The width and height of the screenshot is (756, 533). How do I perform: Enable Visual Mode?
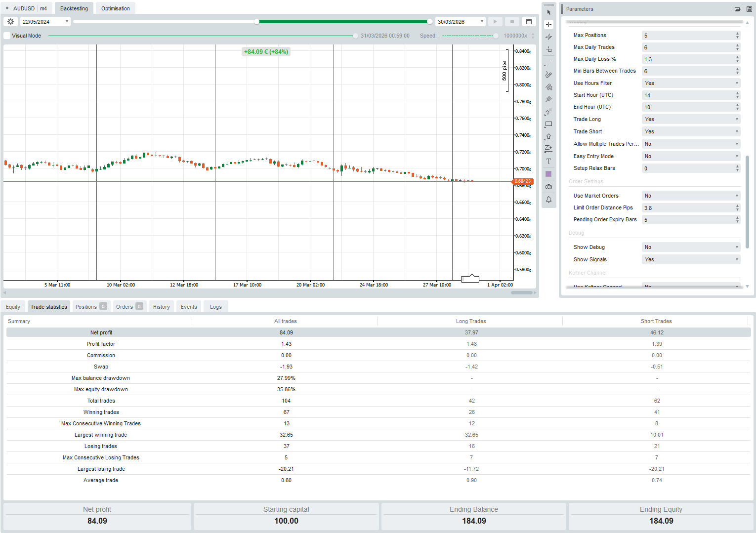[7, 35]
